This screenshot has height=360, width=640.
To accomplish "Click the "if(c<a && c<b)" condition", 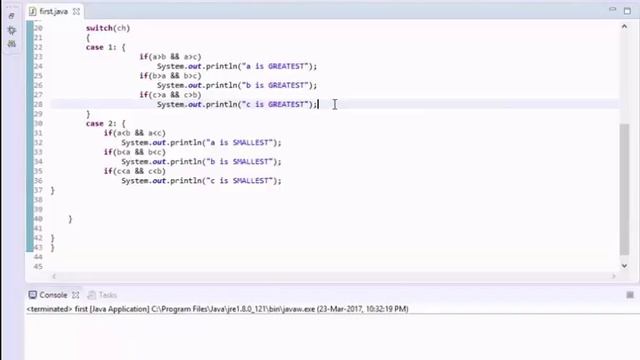I will click(x=135, y=171).
